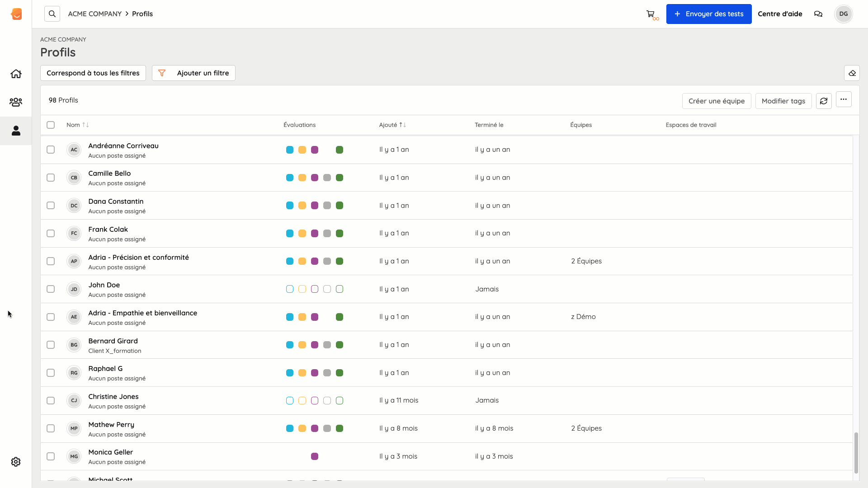
Task: Open Centre d'aide
Action: pyautogui.click(x=780, y=14)
